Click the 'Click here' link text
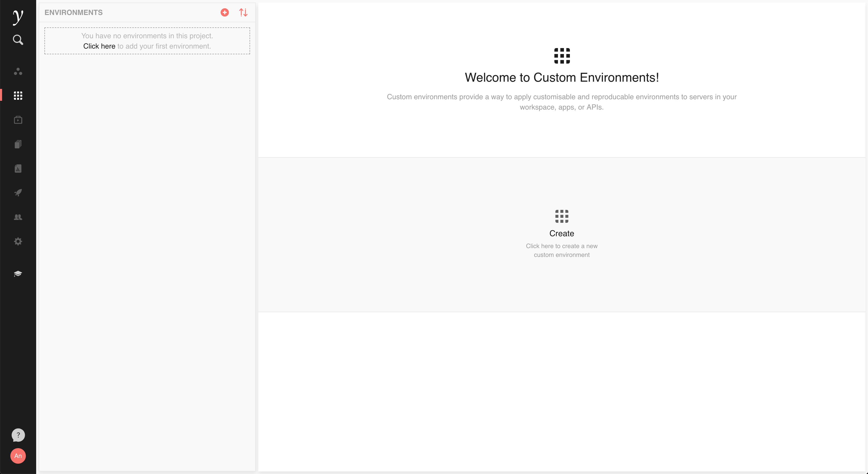 [x=99, y=46]
